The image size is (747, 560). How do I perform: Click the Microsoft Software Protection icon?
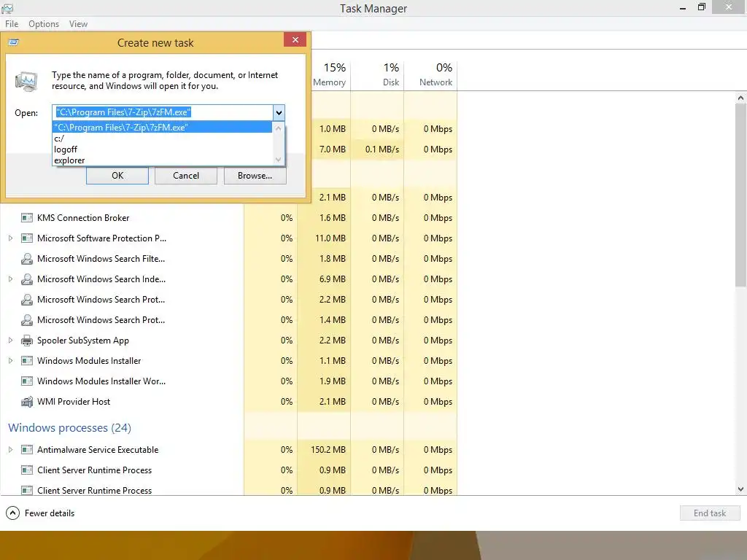click(27, 238)
